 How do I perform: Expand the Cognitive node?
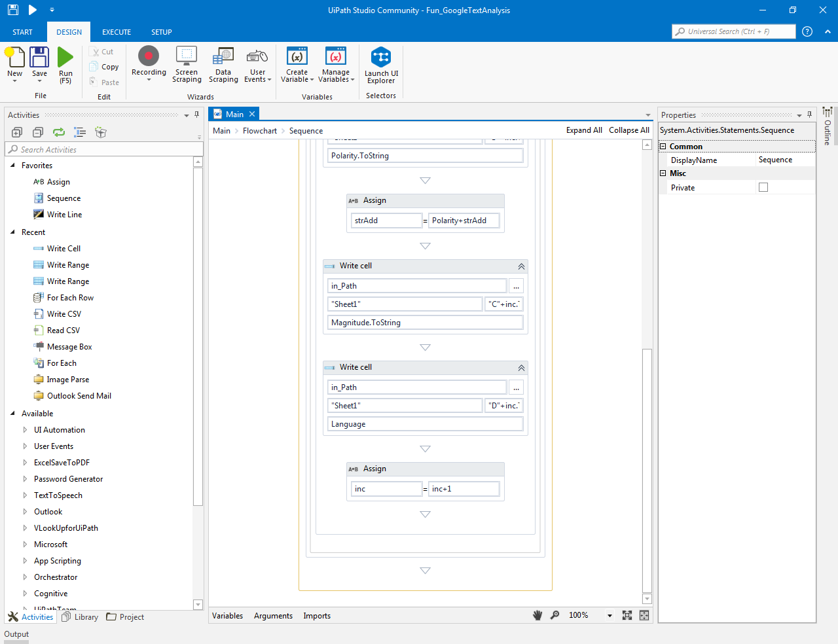(x=25, y=594)
